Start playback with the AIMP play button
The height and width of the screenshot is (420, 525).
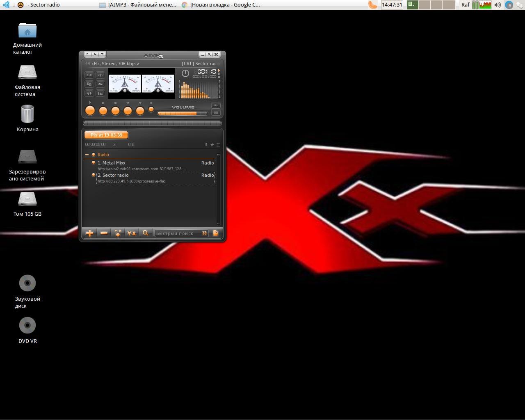click(90, 110)
